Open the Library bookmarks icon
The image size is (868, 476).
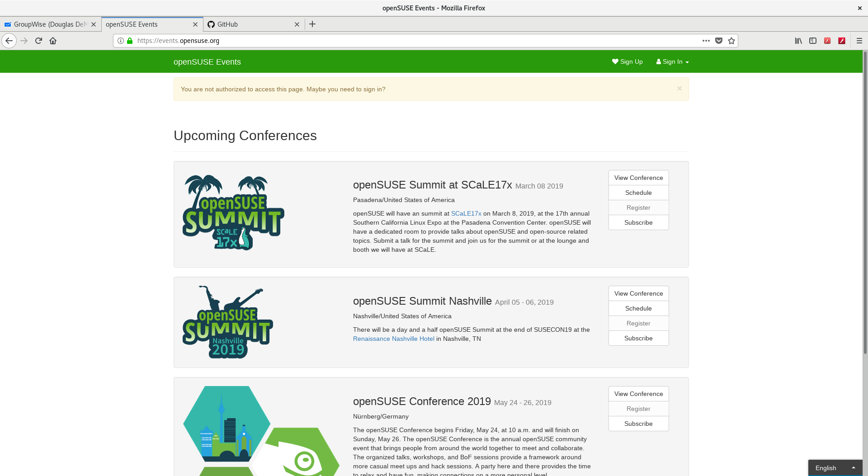point(798,41)
